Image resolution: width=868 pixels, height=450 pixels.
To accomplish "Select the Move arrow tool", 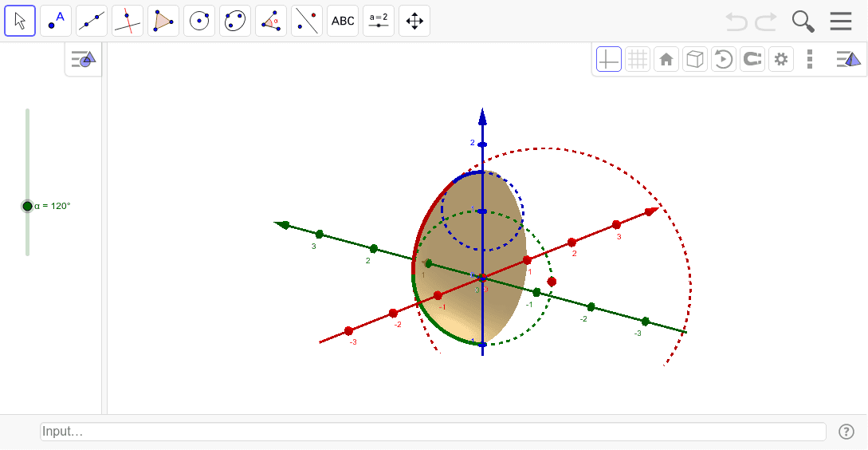I will (20, 21).
